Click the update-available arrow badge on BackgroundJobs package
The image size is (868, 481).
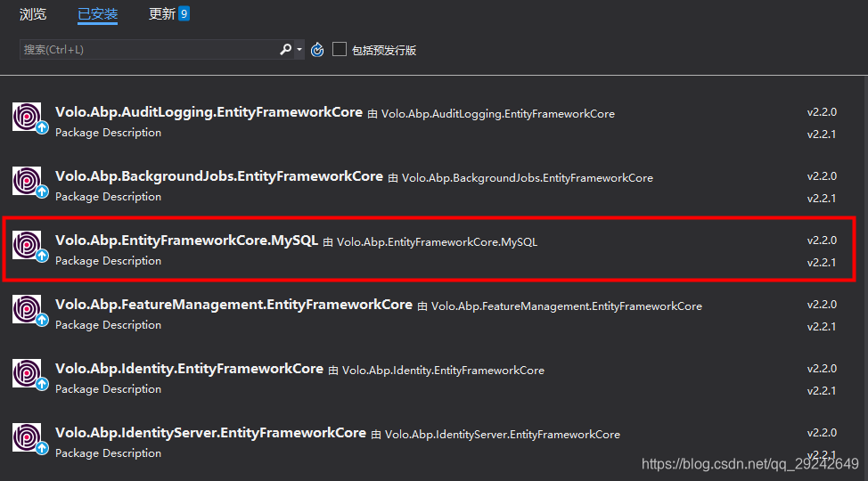pos(42,192)
